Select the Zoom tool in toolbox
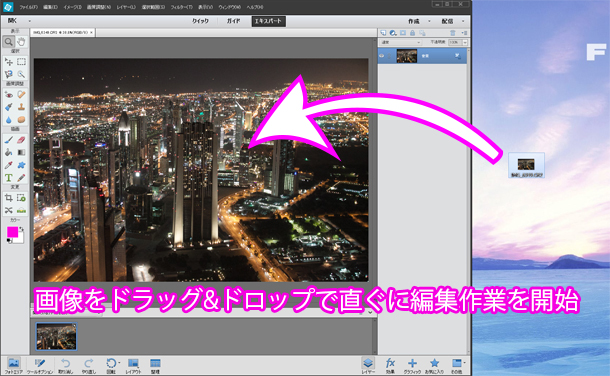Screen dimensions: 610x376 click(8, 42)
